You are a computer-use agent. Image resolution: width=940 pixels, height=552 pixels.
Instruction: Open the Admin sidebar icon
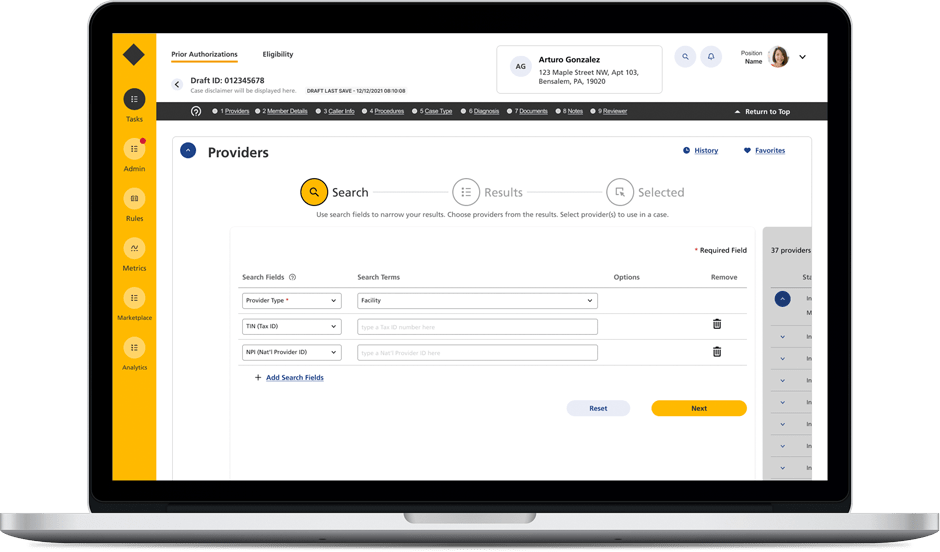click(134, 149)
